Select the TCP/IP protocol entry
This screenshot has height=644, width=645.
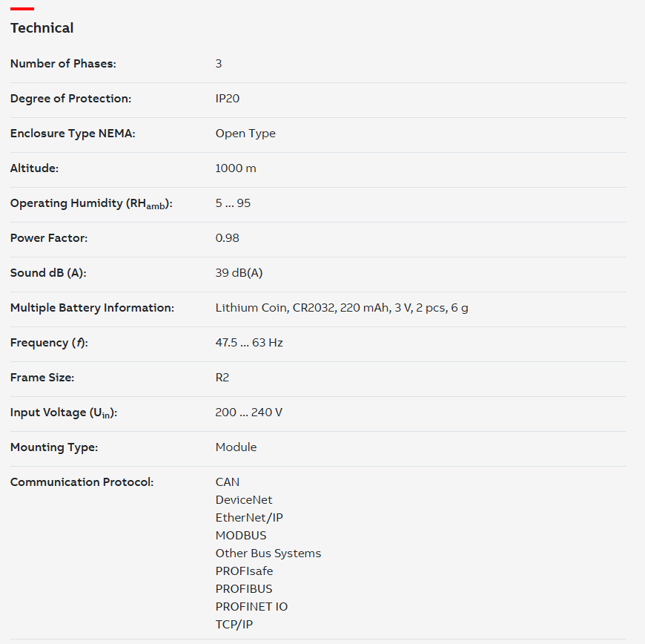coord(234,625)
